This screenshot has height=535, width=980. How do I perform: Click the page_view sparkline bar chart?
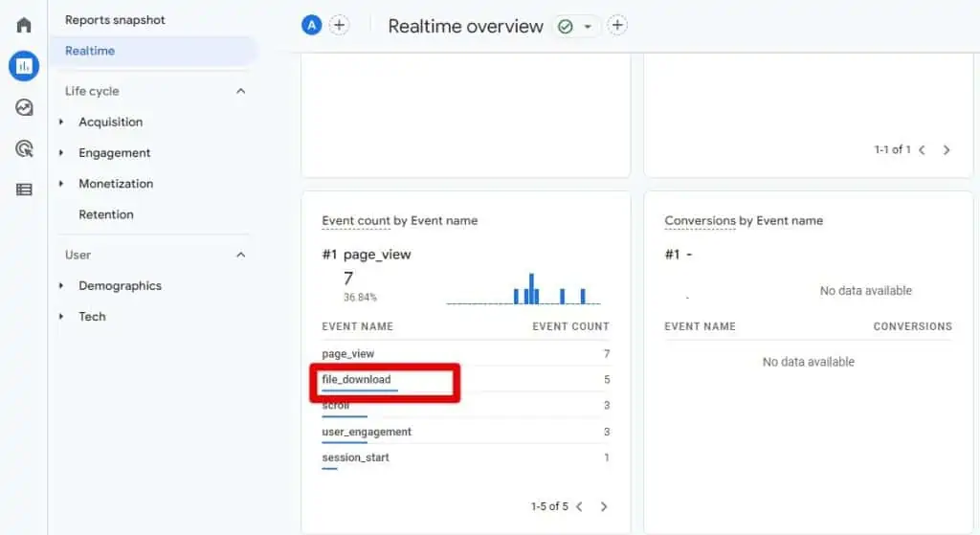(x=523, y=289)
